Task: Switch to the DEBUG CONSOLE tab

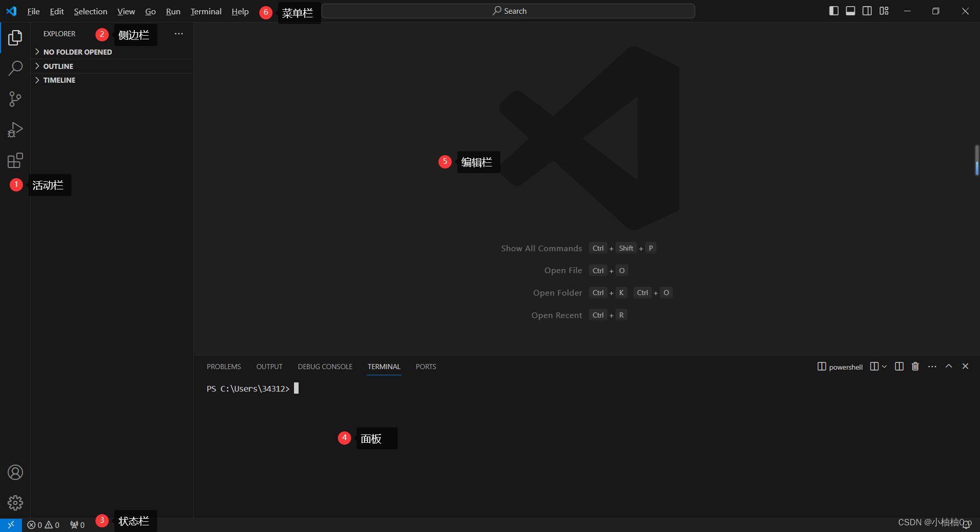Action: (x=325, y=367)
